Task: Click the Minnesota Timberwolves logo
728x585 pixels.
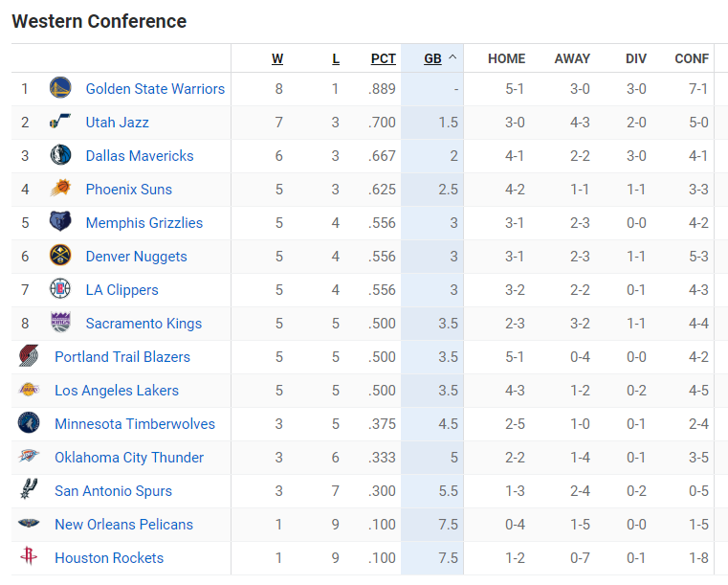Action: click(29, 423)
